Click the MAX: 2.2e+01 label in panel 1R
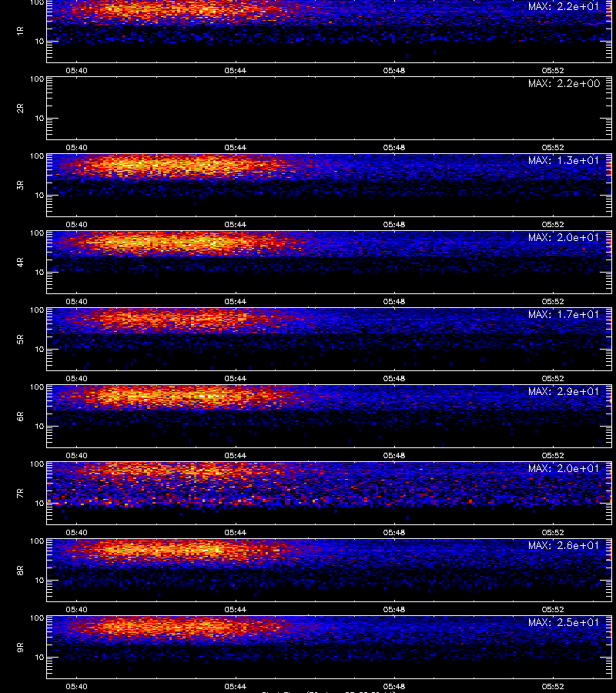 click(564, 7)
